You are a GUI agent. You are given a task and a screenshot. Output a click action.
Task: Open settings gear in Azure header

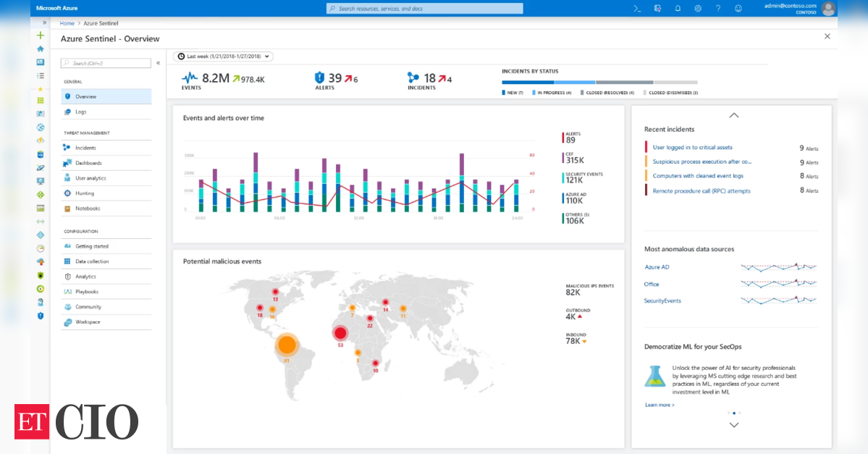[698, 8]
